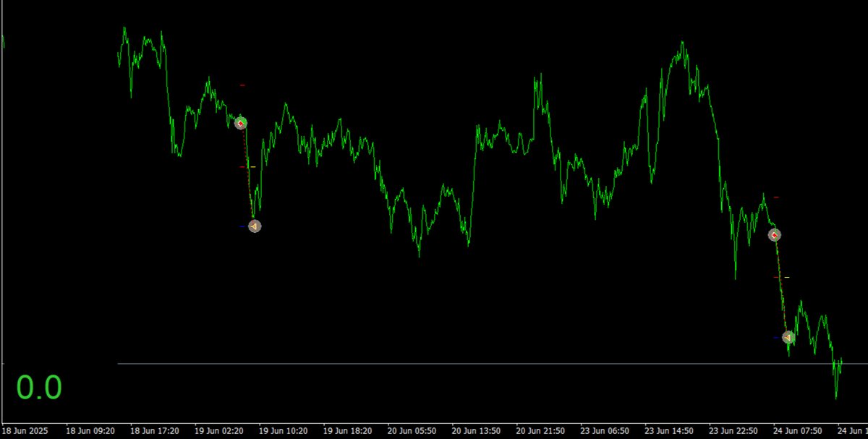Select the second sell entry arrow marker
Image resolution: width=868 pixels, height=439 pixels.
tap(775, 234)
